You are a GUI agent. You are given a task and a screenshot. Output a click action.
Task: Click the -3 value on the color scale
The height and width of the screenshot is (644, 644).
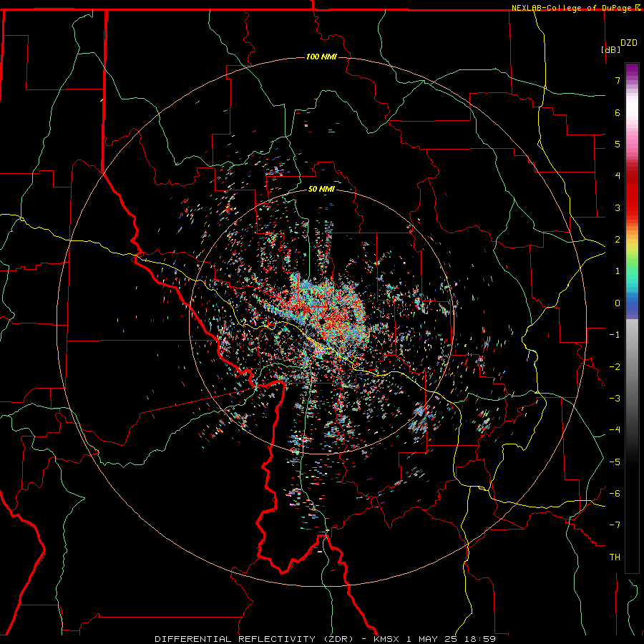point(615,398)
